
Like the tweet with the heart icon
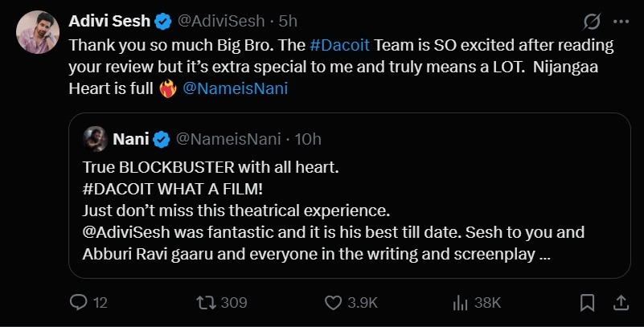(x=334, y=302)
